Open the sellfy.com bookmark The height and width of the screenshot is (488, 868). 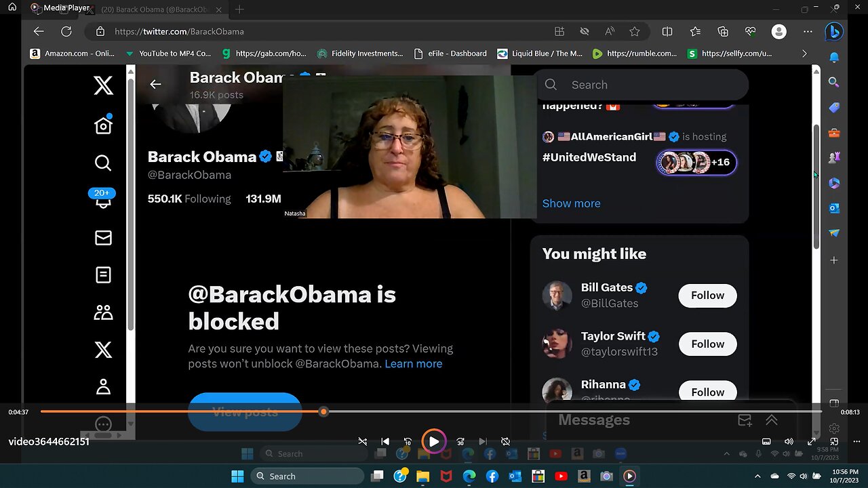coord(730,53)
